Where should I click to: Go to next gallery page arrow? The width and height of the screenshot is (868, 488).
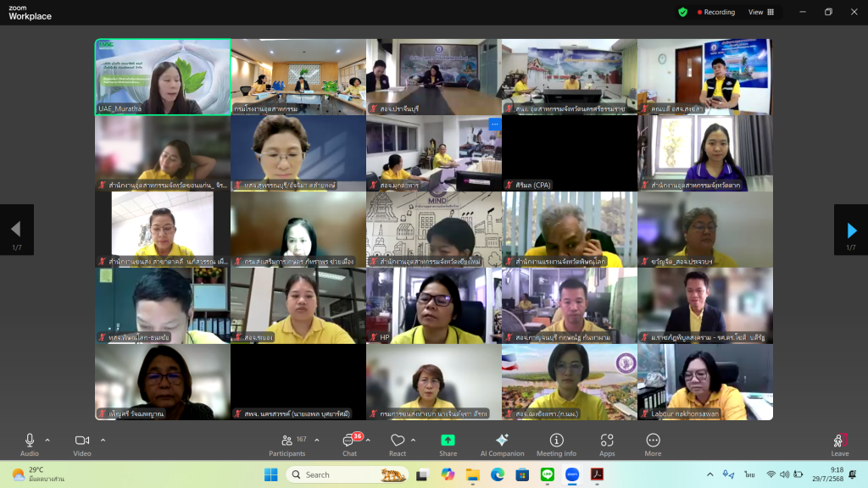(x=851, y=230)
